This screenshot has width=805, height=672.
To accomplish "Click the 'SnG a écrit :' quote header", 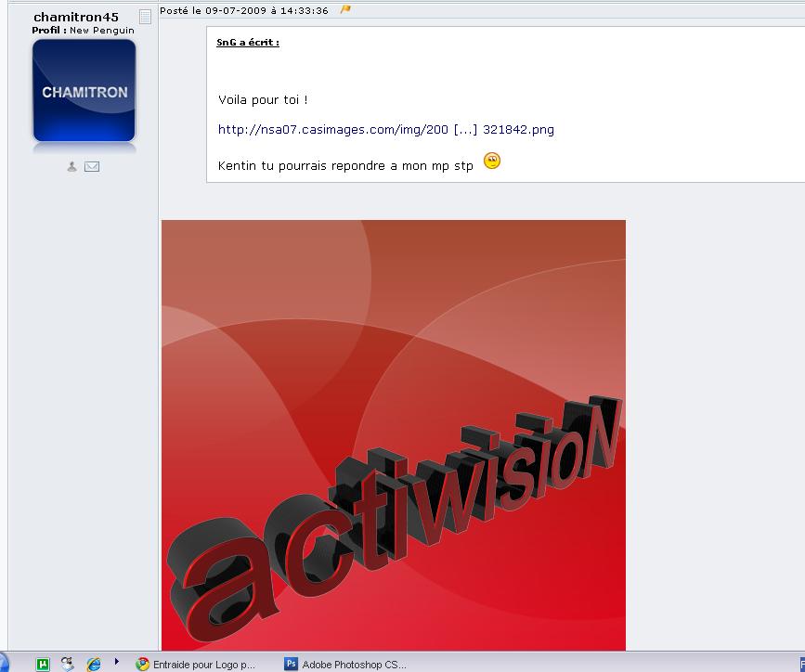I will (248, 42).
